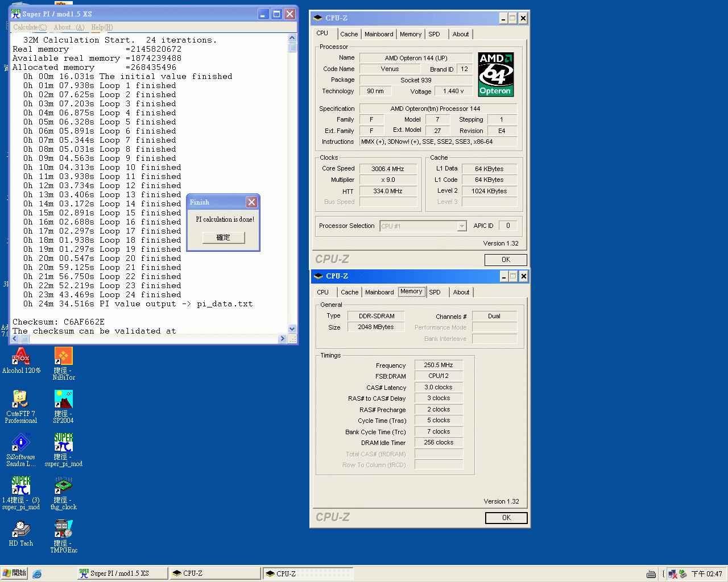Click the Voltage 1.440 v field
Screen dimensions: 728x582
(x=453, y=91)
